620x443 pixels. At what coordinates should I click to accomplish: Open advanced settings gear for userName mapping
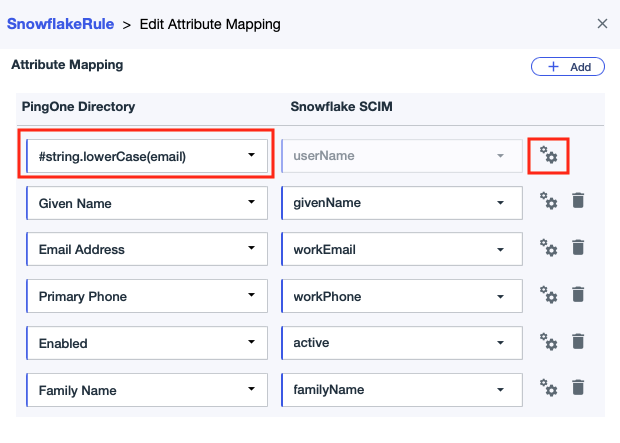tap(548, 156)
